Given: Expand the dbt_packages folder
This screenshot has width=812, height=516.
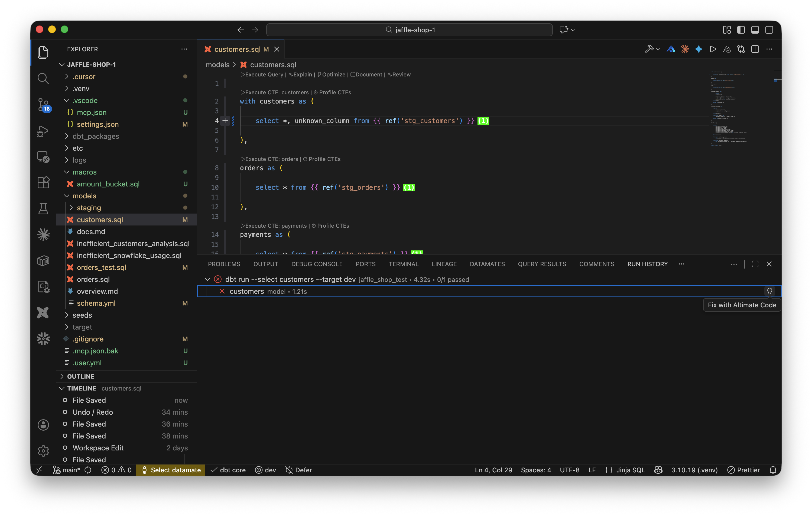Looking at the screenshot, I should 66,136.
